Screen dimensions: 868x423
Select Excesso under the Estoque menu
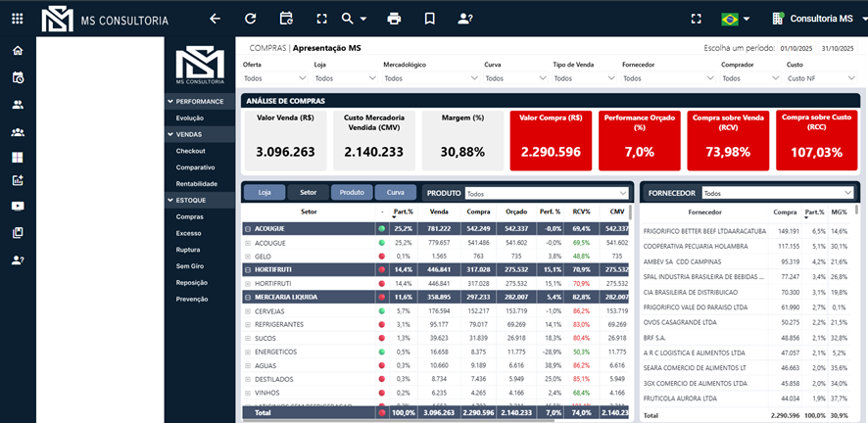pos(189,232)
